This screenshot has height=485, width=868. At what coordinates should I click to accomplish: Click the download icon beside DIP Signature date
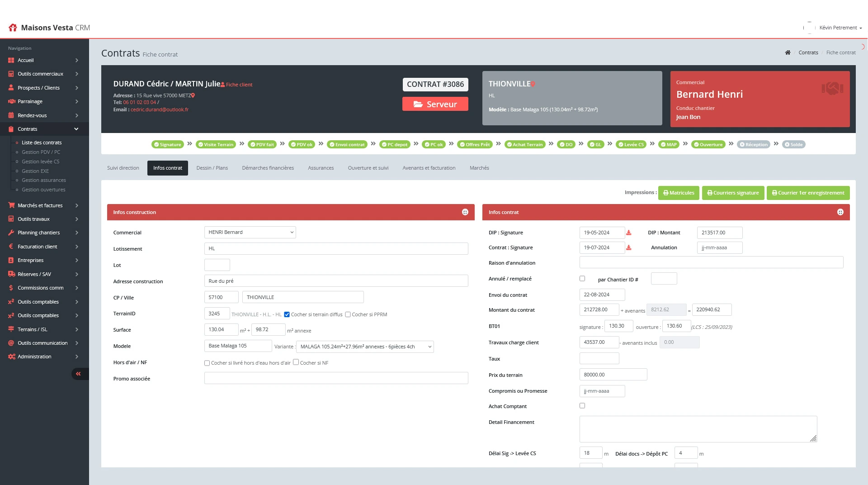coord(628,233)
